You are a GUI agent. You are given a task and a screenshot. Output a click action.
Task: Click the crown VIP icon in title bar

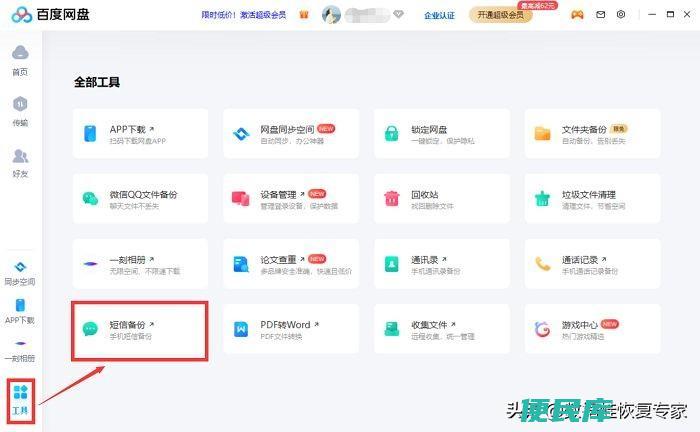(x=304, y=15)
